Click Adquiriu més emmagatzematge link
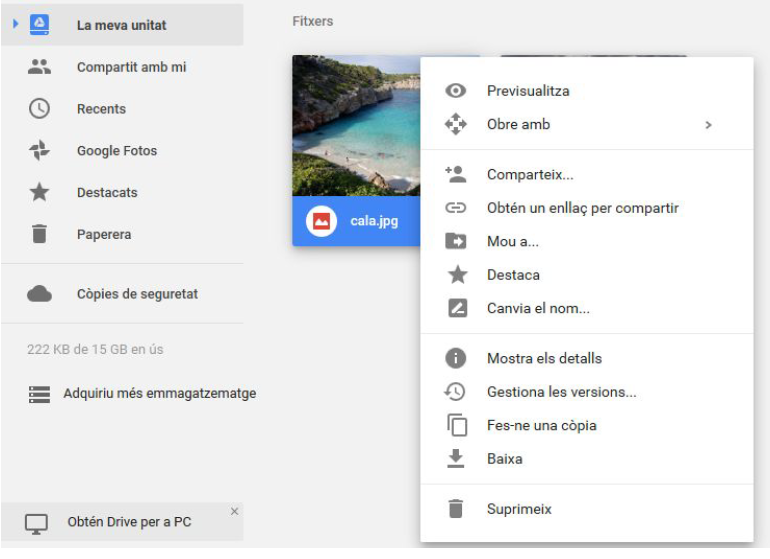 (x=159, y=393)
